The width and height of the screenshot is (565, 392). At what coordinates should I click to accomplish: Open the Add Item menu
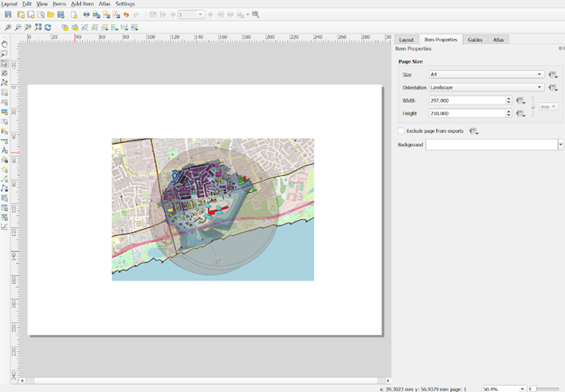pyautogui.click(x=82, y=4)
